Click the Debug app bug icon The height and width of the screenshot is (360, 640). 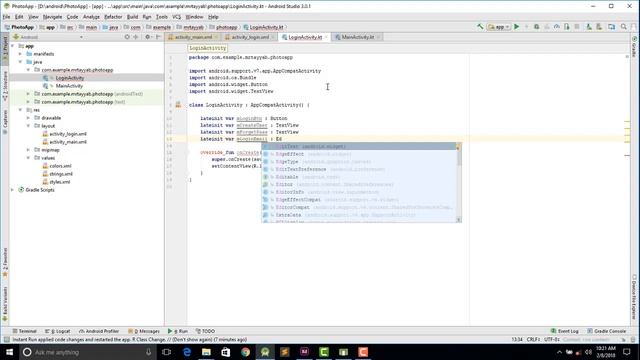click(536, 27)
